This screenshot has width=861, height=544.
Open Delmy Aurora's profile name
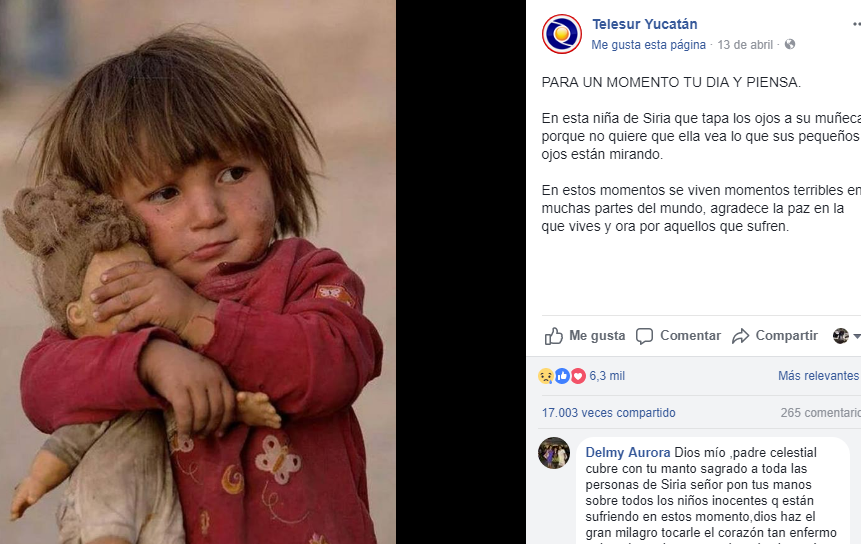(628, 452)
